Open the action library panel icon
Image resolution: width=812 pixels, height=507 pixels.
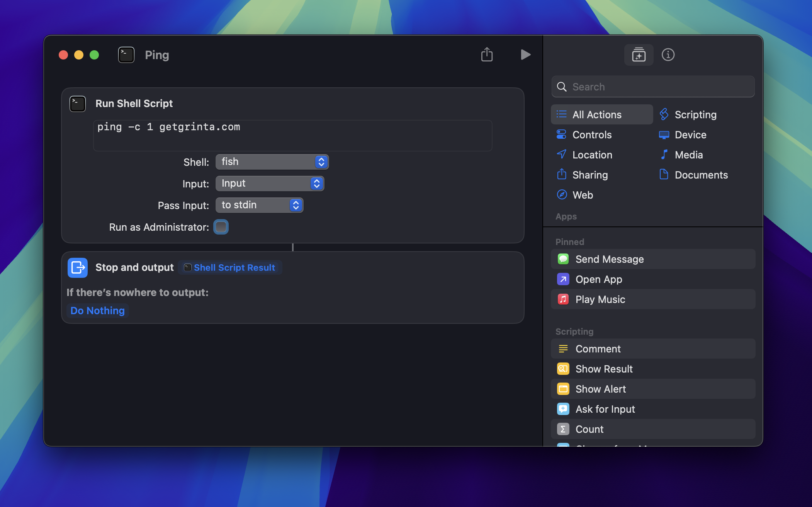pos(639,55)
